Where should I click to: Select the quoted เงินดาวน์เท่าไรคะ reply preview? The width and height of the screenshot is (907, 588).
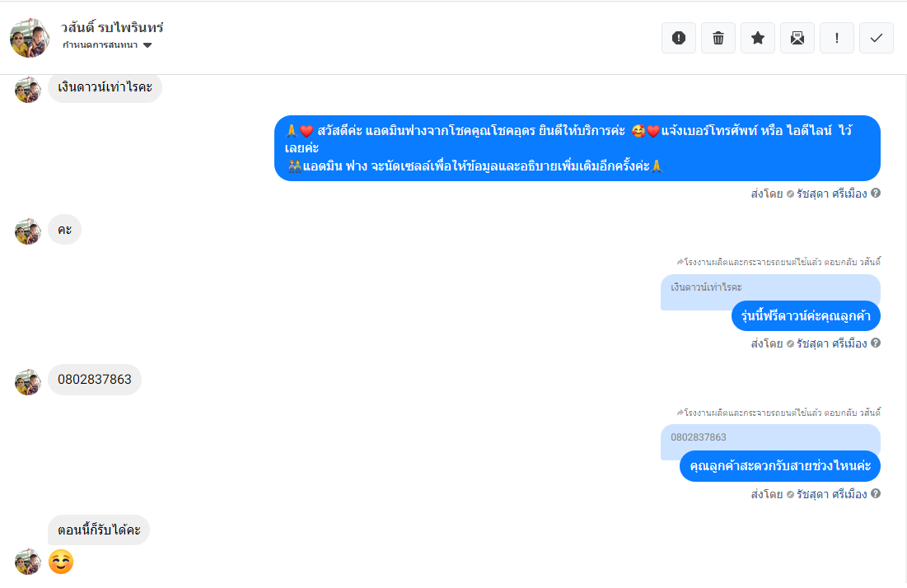pyautogui.click(x=770, y=287)
